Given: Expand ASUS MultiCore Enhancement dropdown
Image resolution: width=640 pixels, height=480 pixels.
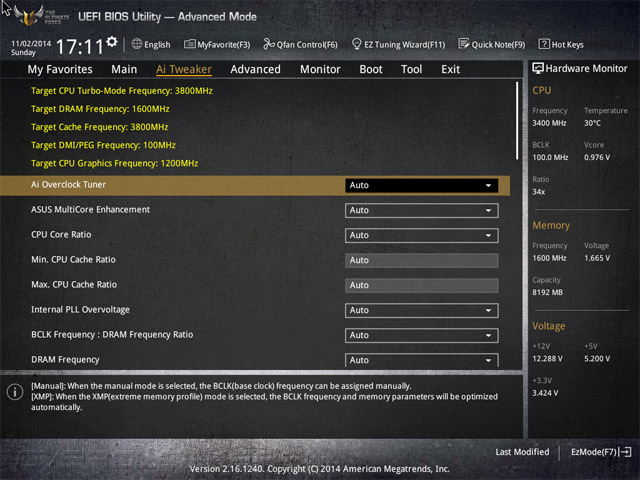Looking at the screenshot, I should pyautogui.click(x=421, y=210).
